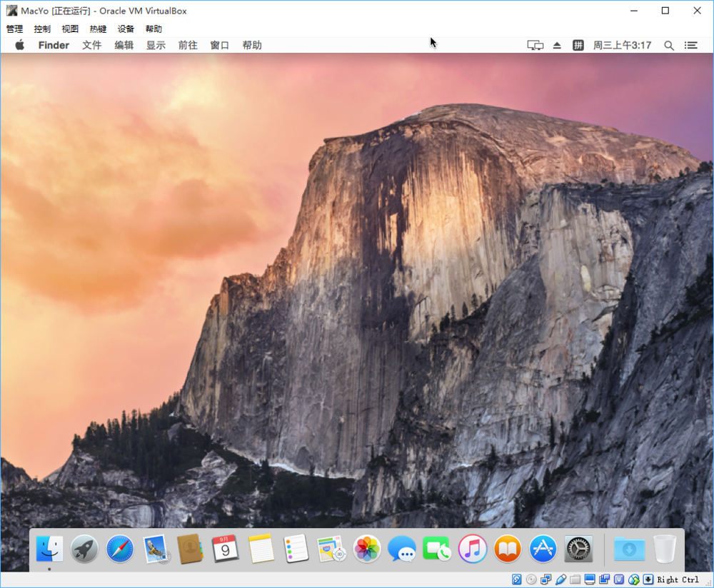Viewport: 714px width, 588px height.
Task: Open the macOS 窗口 menu
Action: [219, 45]
